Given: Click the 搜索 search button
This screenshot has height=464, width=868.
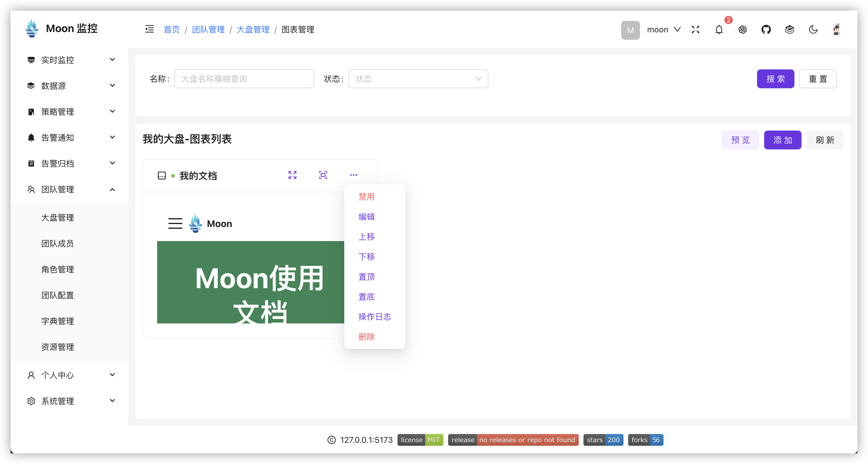Looking at the screenshot, I should [775, 79].
